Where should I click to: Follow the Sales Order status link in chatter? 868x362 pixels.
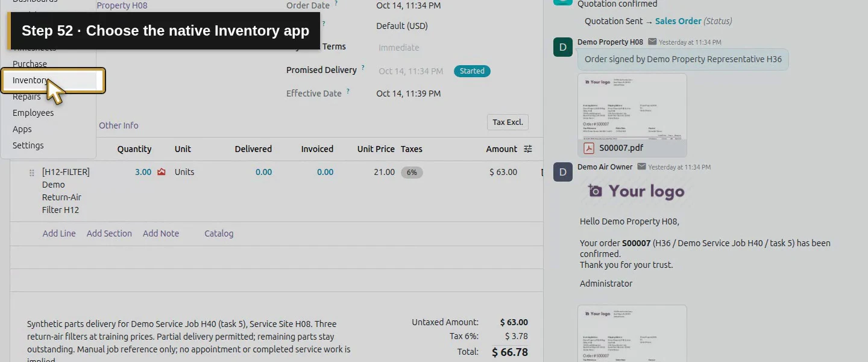coord(678,21)
